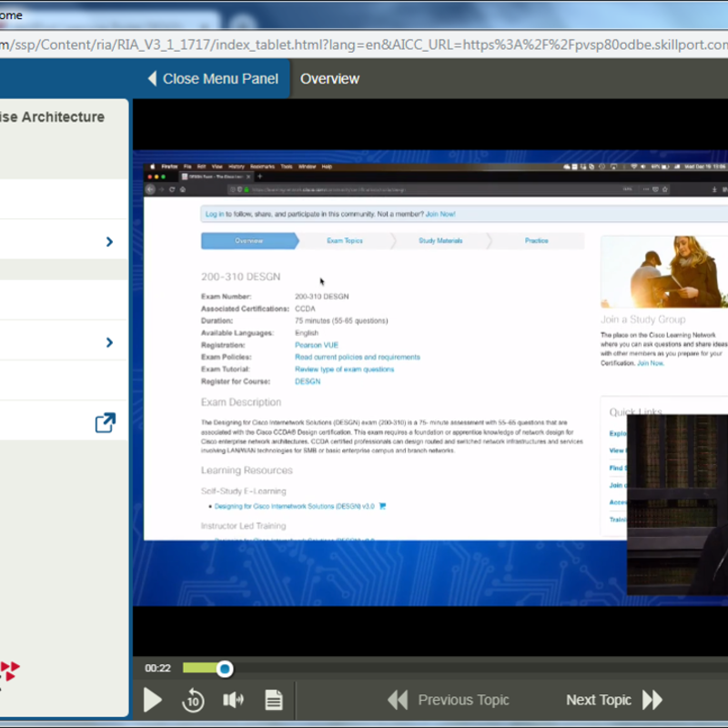Click Firefox menu in the recorded Mac menu bar
The height and width of the screenshot is (728, 728).
tap(169, 167)
